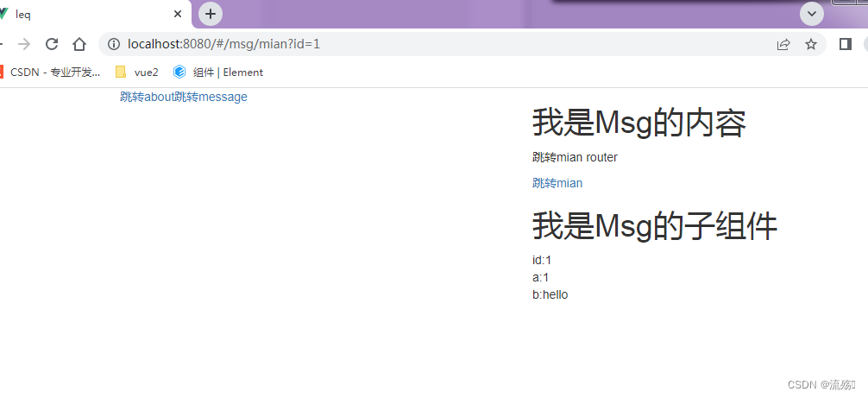This screenshot has height=398, width=868.
Task: Click the 跳转mian link
Action: 557,183
